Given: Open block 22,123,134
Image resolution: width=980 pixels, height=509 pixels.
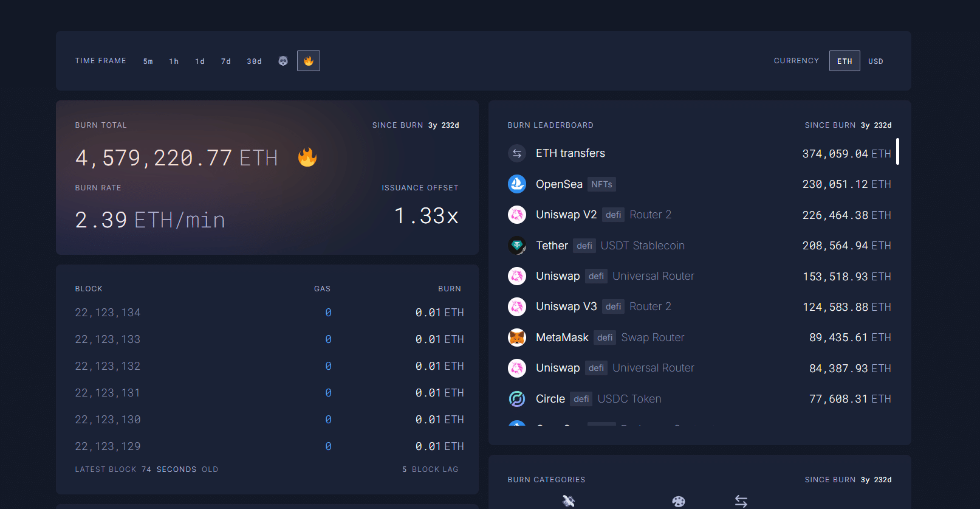Looking at the screenshot, I should pos(108,313).
